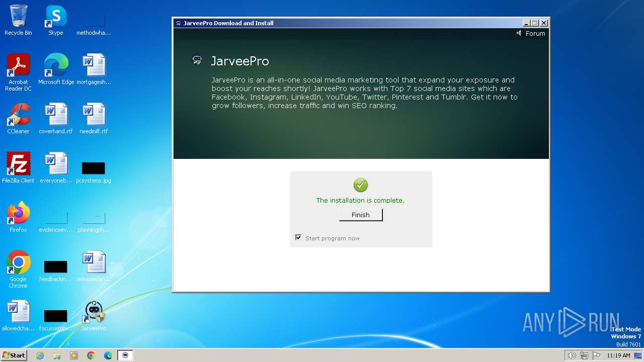Image resolution: width=644 pixels, height=362 pixels.
Task: Open the Forum link
Action: [535, 34]
